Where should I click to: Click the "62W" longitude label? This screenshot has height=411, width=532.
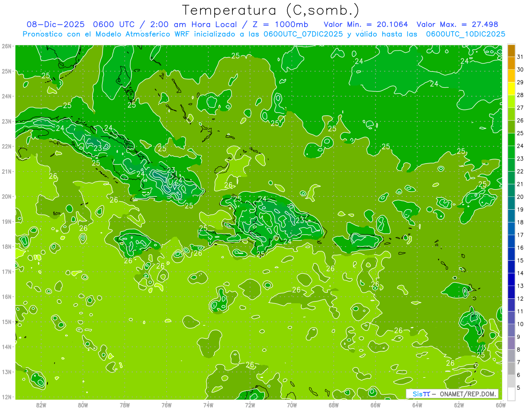459,405
